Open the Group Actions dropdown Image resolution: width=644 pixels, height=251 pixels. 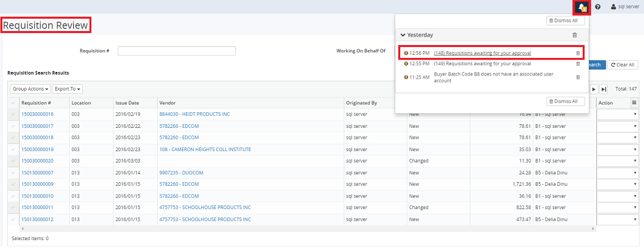click(31, 89)
